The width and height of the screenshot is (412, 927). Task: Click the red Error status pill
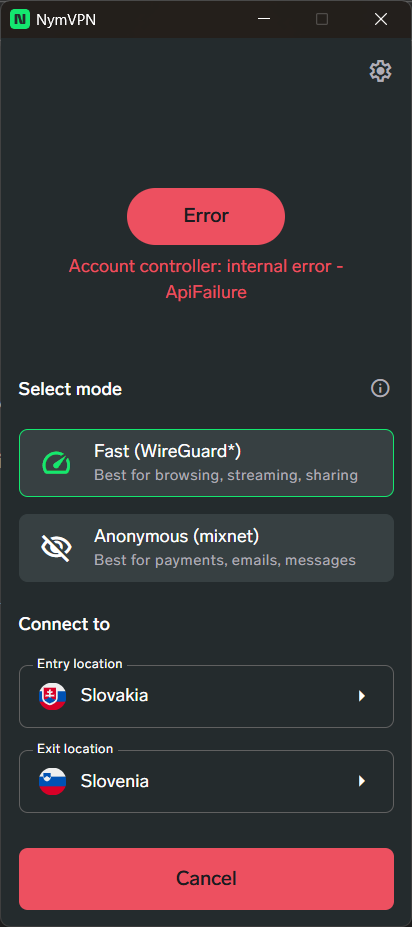[206, 216]
